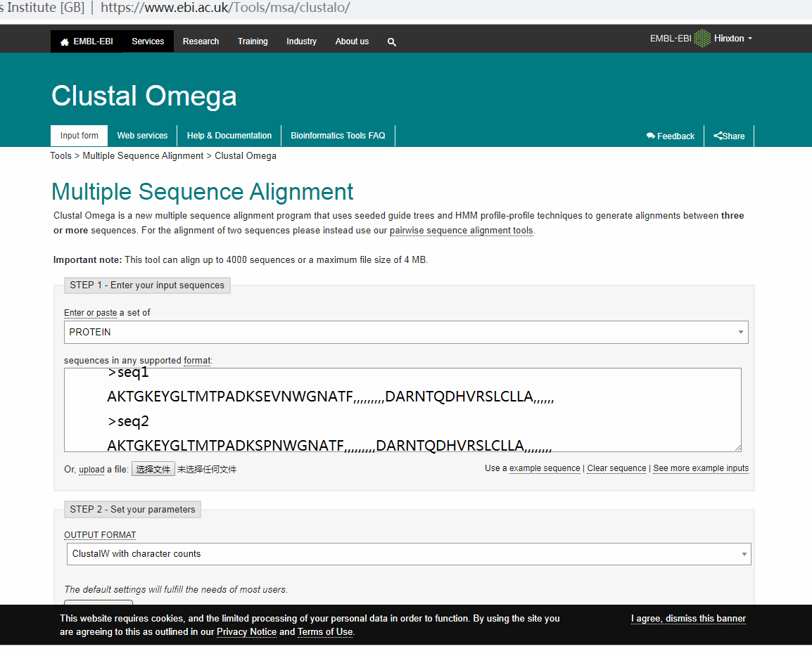812x656 pixels.
Task: Click the 'upload' help link
Action: (x=91, y=470)
